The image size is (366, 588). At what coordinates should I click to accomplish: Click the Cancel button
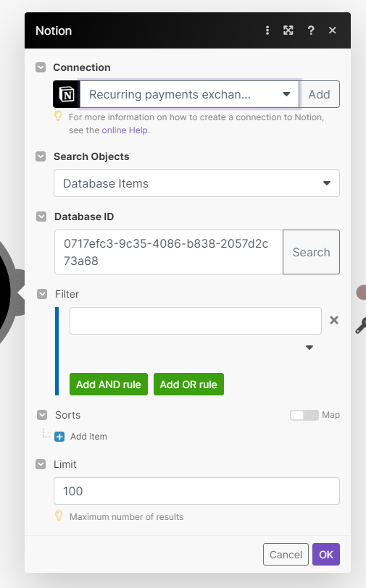tap(286, 554)
